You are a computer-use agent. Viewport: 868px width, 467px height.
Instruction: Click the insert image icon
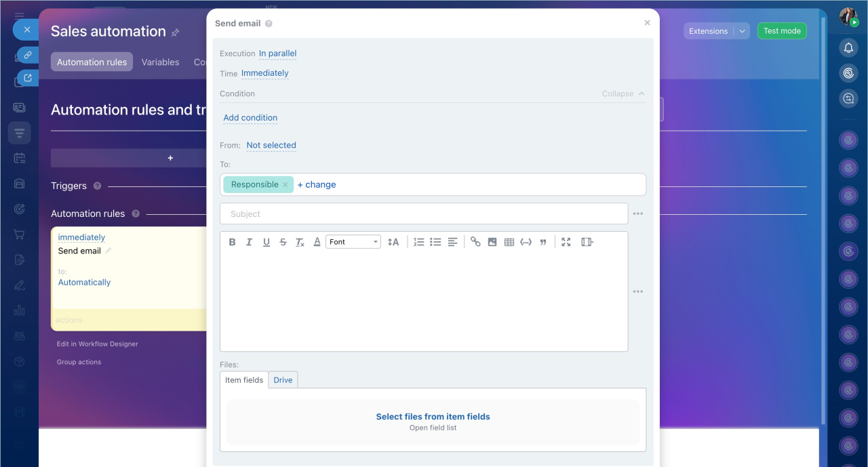(492, 242)
